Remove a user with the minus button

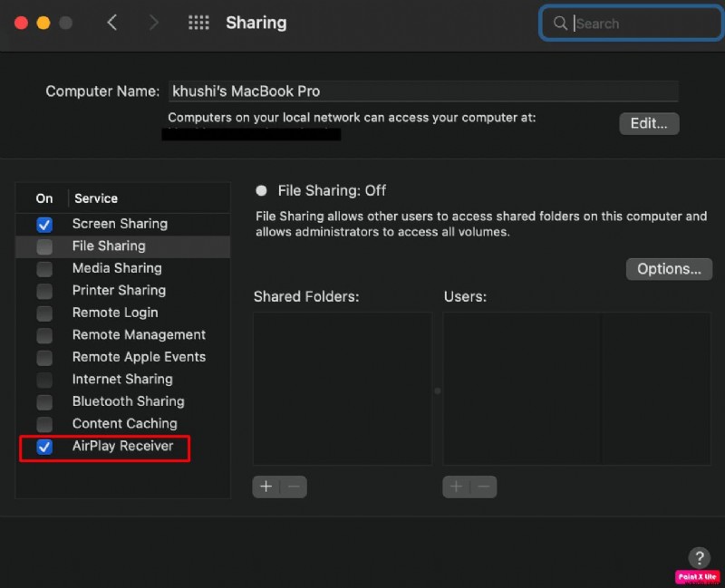click(x=484, y=487)
